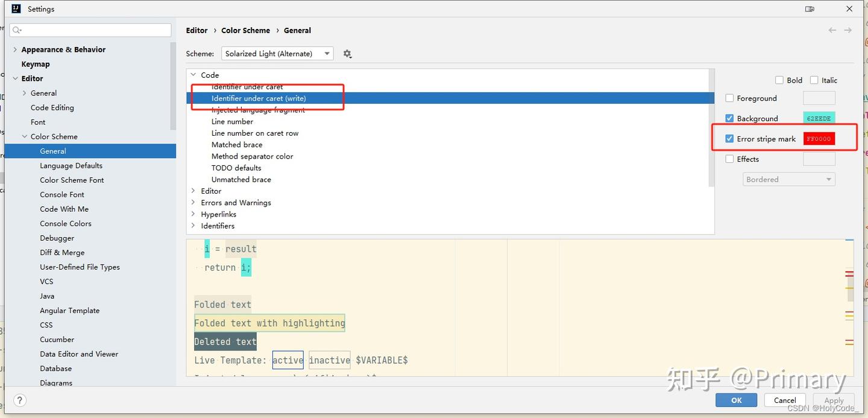Click the window docking icon in title bar
Image resolution: width=868 pixels, height=418 pixels.
810,8
